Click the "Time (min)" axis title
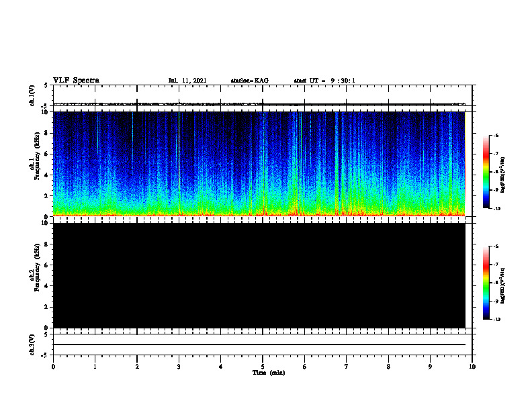 pyautogui.click(x=269, y=373)
